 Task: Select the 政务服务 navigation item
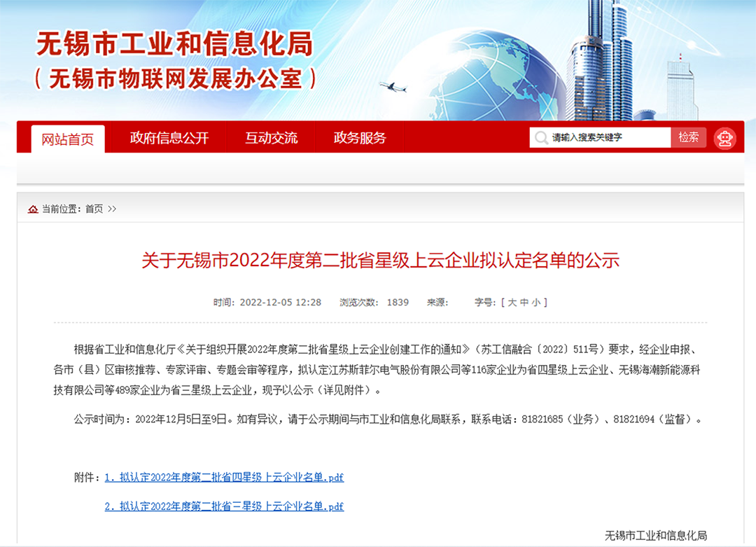[x=360, y=138]
